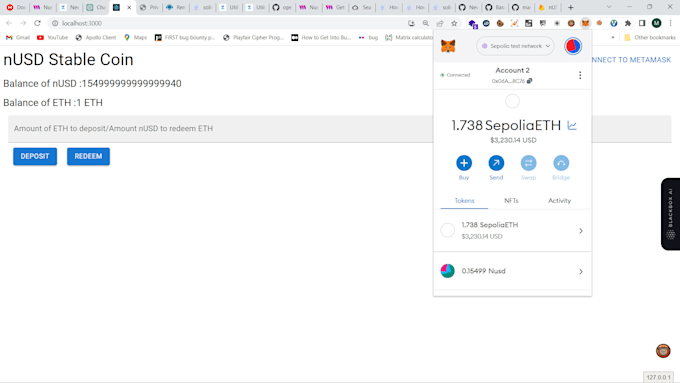
Task: Open the Maps bookmark
Action: [135, 38]
